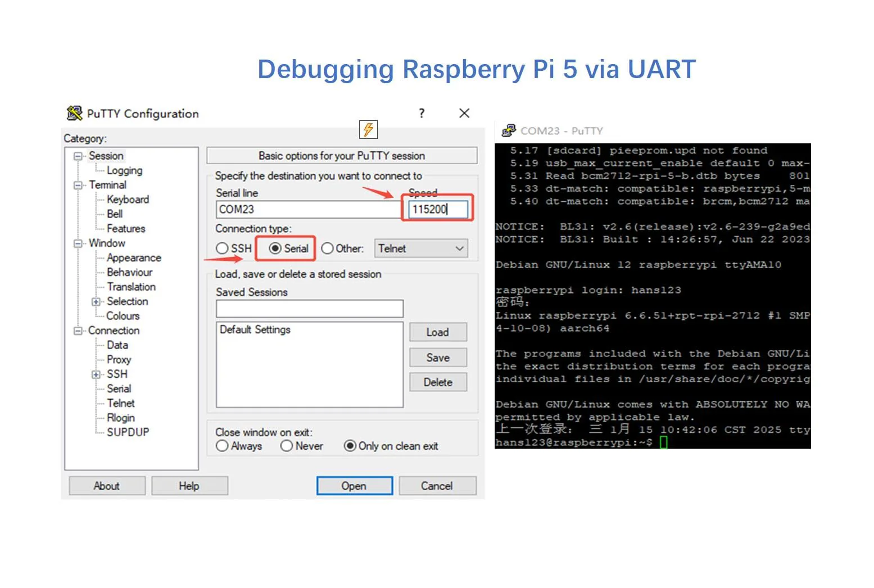
Task: Open the Connection category
Action: point(114,331)
